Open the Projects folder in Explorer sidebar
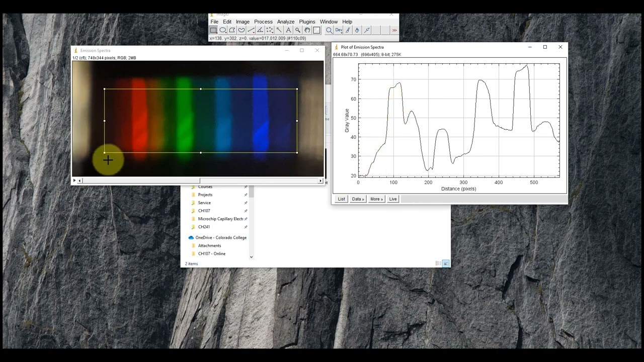Screen dimensions: 644x362 click(205, 195)
